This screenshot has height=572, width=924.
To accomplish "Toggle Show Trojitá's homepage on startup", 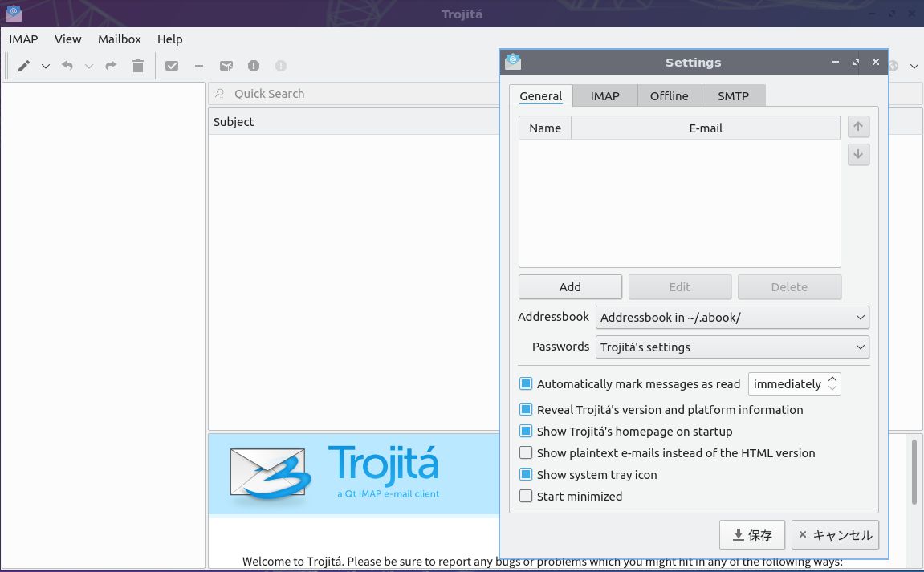I will coord(526,432).
